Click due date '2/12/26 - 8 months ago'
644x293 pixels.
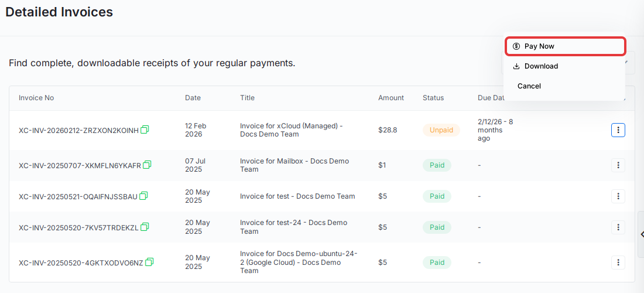pos(495,130)
